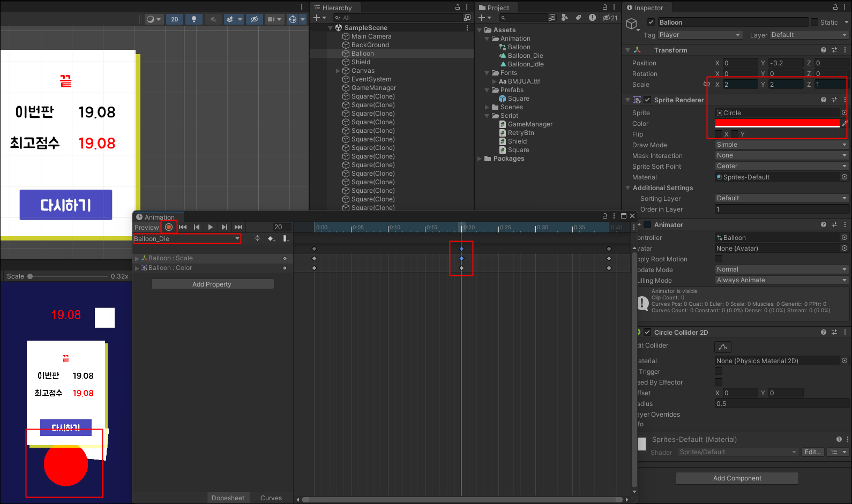Click Position Y field with -3.2
This screenshot has width=852, height=504.
(x=786, y=63)
